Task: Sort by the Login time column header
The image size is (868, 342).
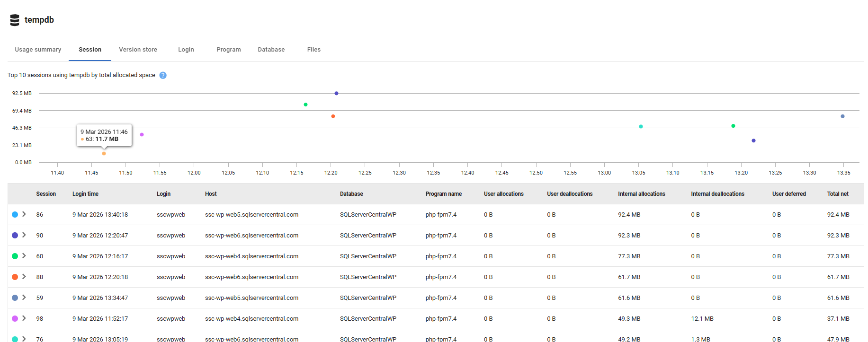Action: [85, 194]
